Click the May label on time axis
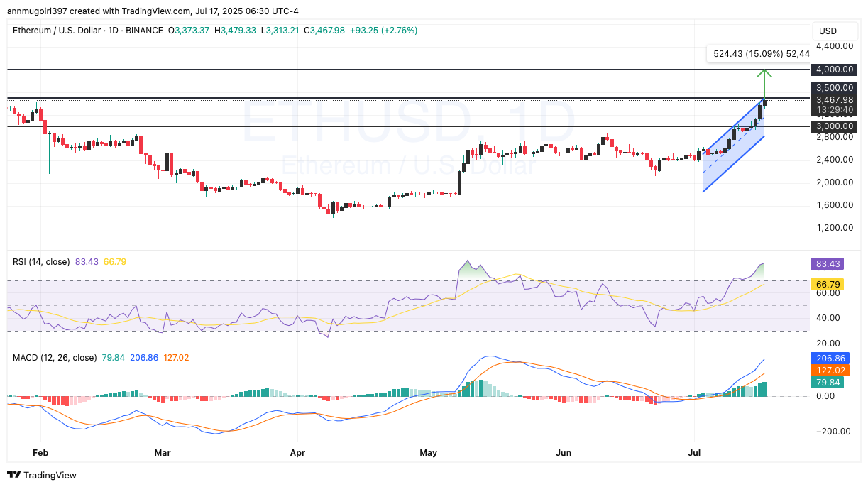Screen dimensions: 868x487 [x=428, y=452]
